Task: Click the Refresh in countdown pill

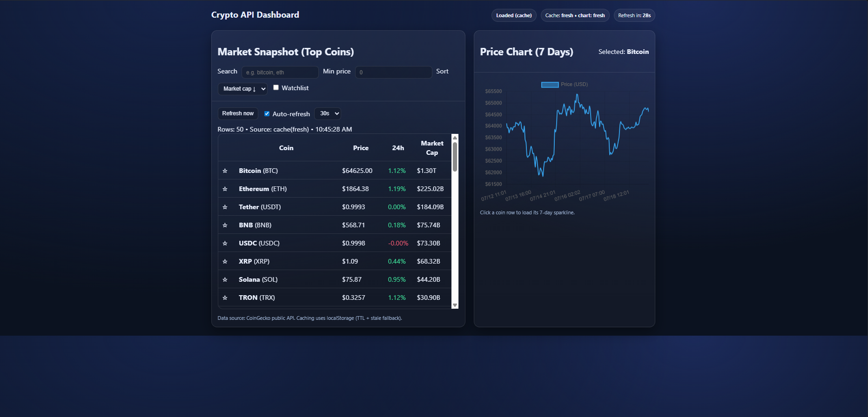Action: [634, 15]
